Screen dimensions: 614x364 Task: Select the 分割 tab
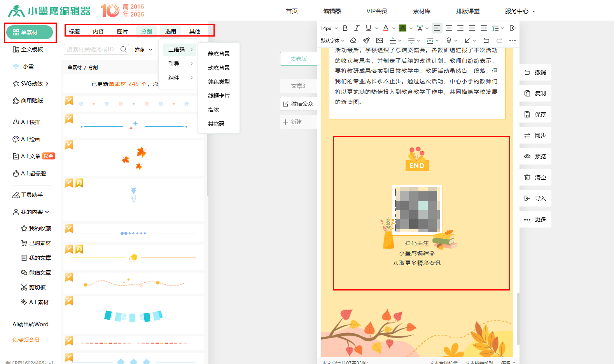(x=147, y=31)
